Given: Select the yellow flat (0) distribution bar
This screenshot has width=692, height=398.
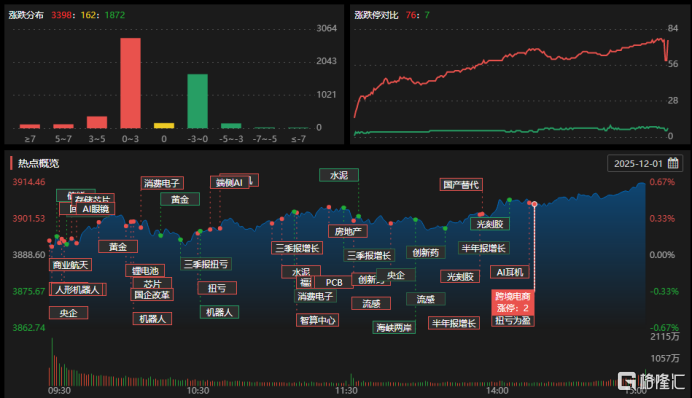Looking at the screenshot, I should point(164,126).
